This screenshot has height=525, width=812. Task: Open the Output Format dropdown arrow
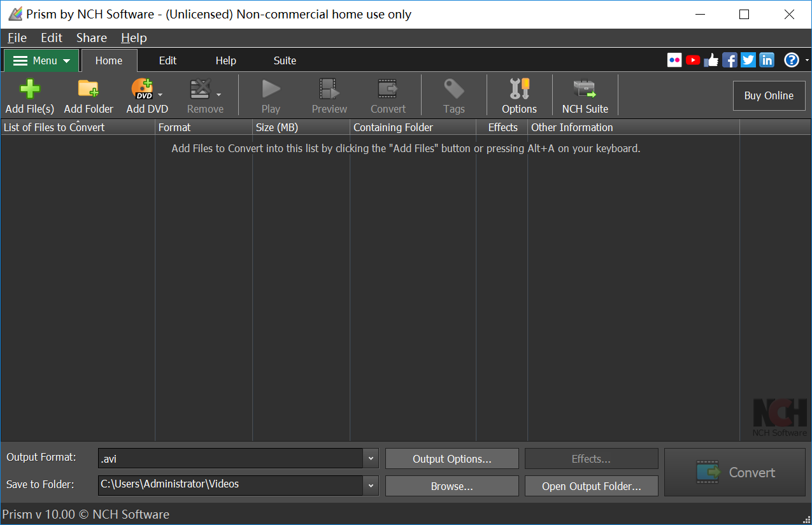tap(371, 459)
